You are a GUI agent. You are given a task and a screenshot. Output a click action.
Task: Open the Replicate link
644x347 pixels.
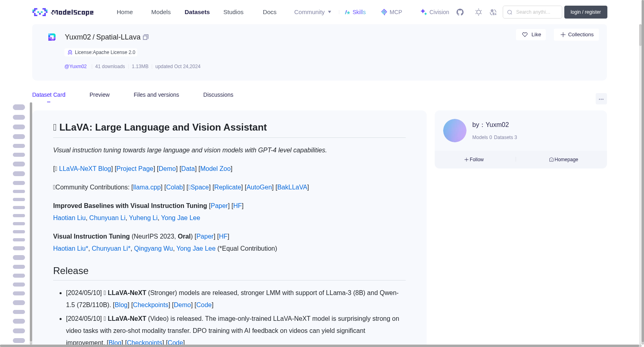pos(228,187)
